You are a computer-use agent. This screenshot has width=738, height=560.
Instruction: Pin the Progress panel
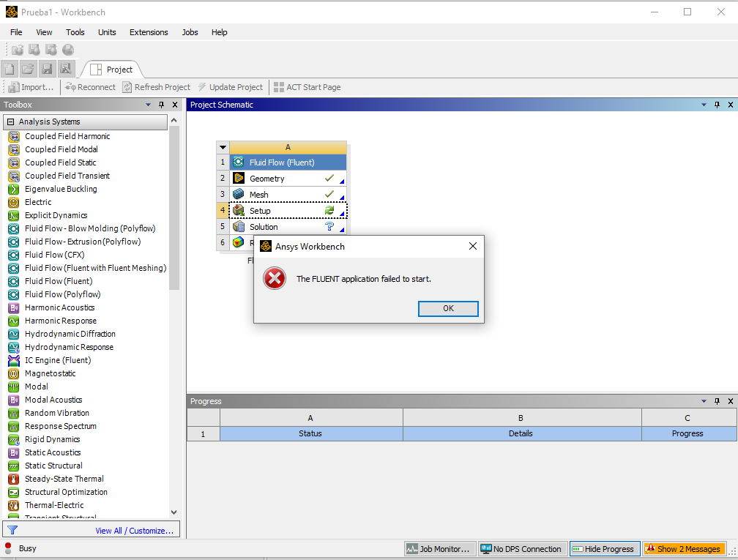click(717, 401)
